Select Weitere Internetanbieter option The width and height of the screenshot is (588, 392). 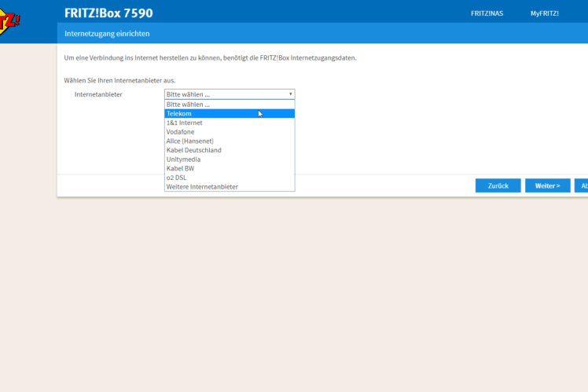(230, 187)
